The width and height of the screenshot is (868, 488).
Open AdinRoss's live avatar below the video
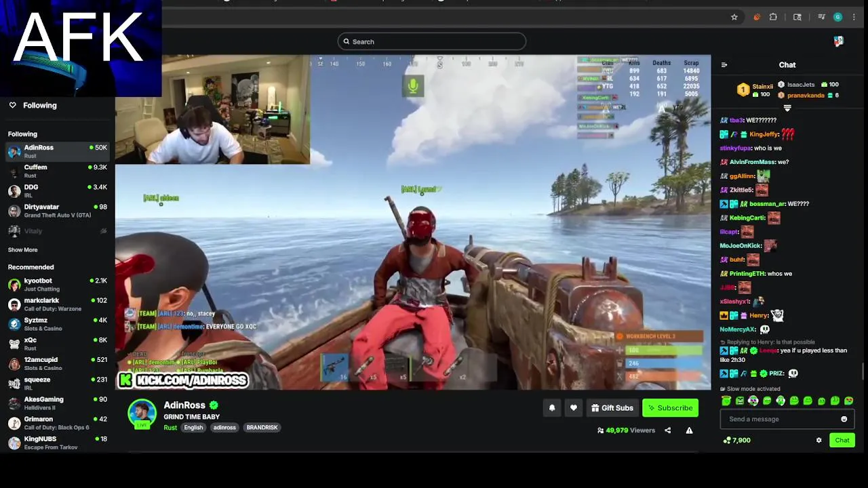tap(142, 414)
